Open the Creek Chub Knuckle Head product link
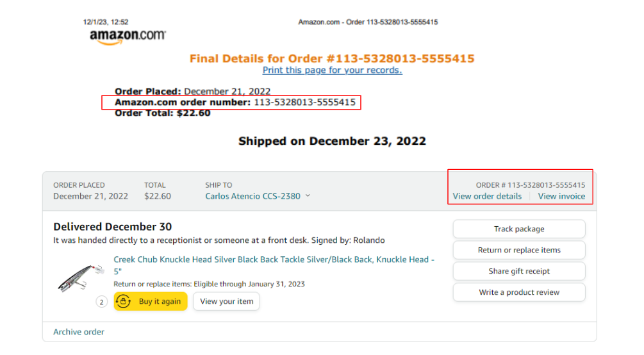The height and width of the screenshot is (355, 644). click(274, 260)
